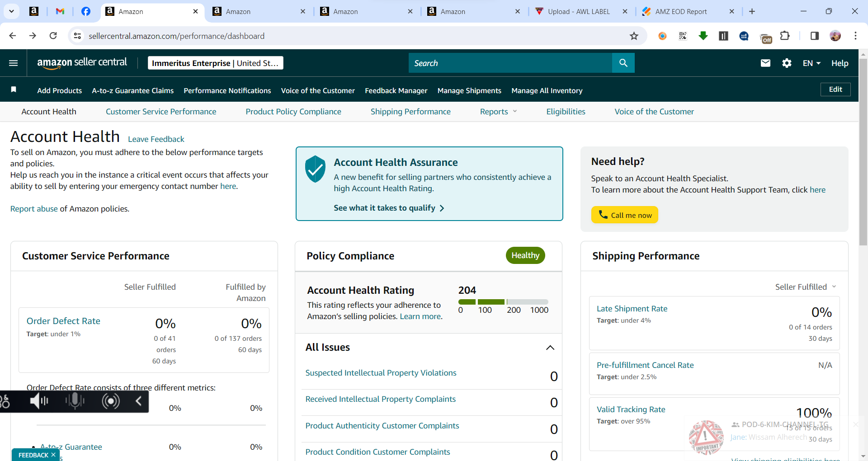
Task: Open the browser side panel
Action: [815, 36]
